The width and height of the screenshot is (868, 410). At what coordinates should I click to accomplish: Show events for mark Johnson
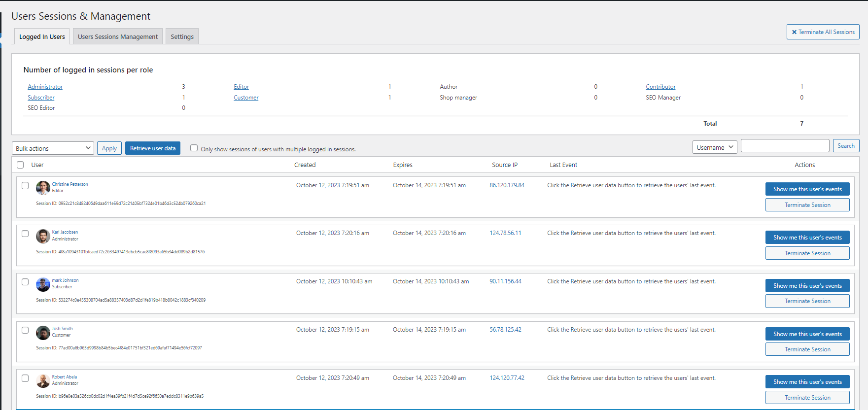[807, 286]
